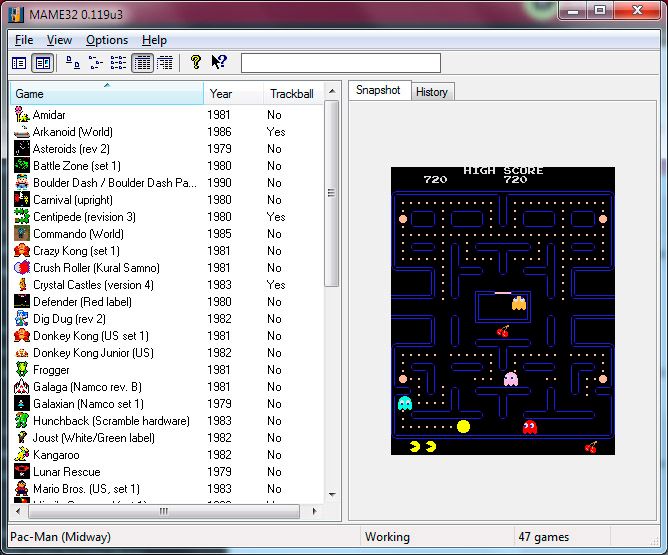Switch to small icons view
The width and height of the screenshot is (668, 555).
tap(95, 63)
